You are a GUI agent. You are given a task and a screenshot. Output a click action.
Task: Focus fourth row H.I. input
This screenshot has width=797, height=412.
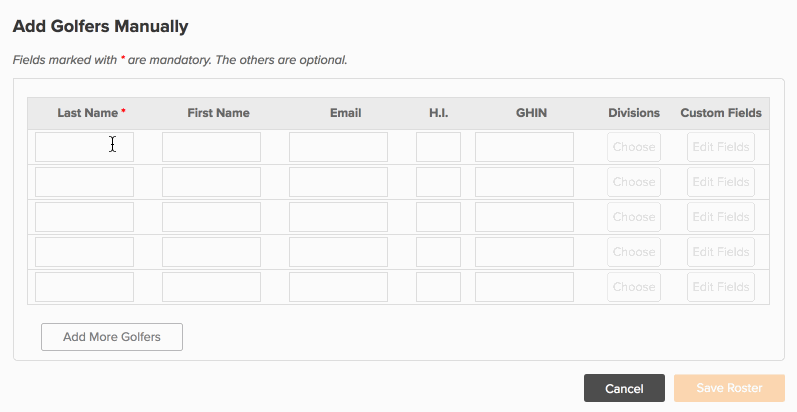[x=438, y=252]
